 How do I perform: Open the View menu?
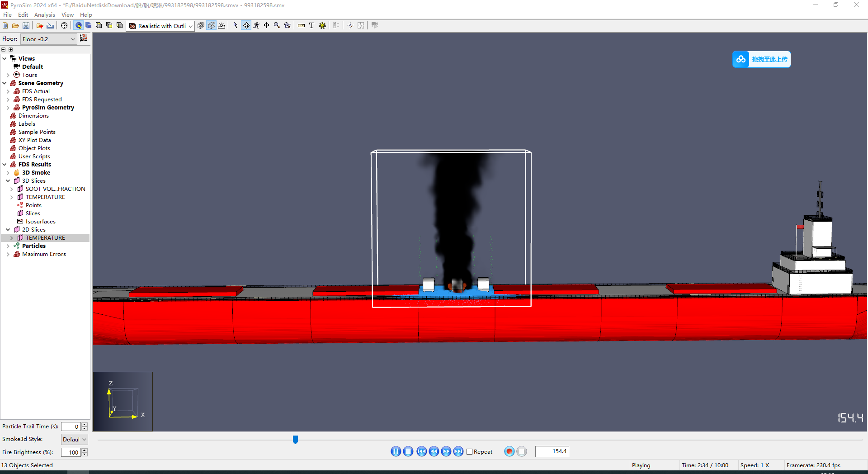67,14
